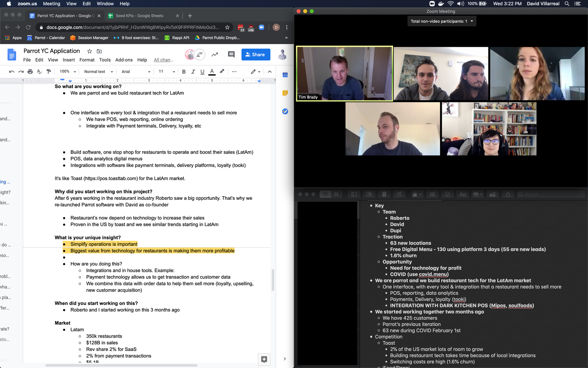Change the text color

212,72
